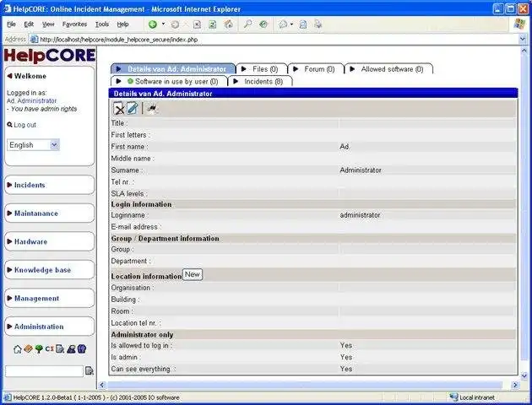Click the Local intranet status bar icon
The width and height of the screenshot is (532, 405).
click(x=453, y=397)
